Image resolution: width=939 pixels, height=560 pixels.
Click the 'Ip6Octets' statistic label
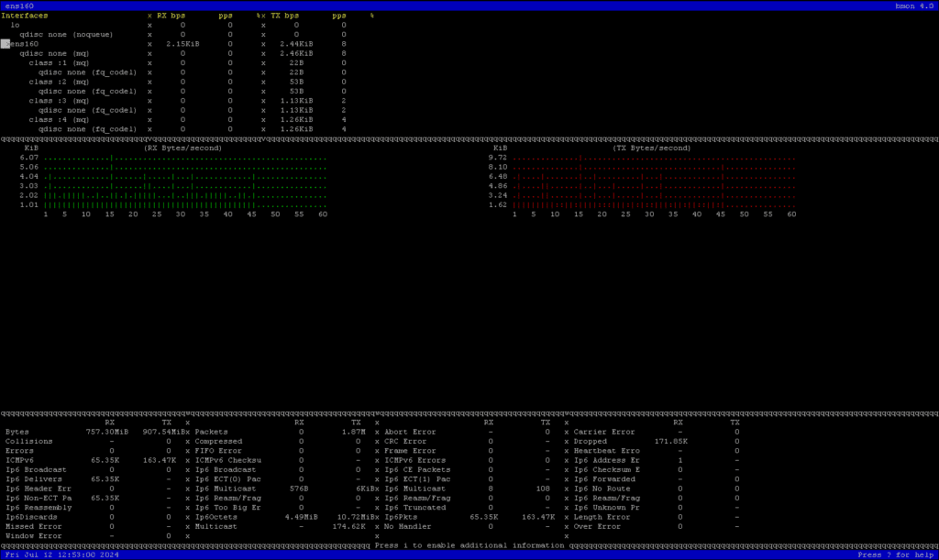216,518
